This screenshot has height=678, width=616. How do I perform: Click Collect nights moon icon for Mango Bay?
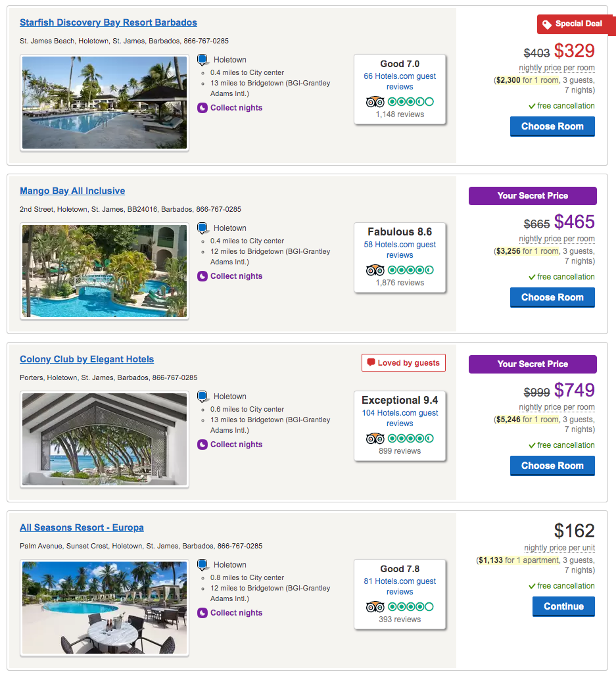(202, 276)
